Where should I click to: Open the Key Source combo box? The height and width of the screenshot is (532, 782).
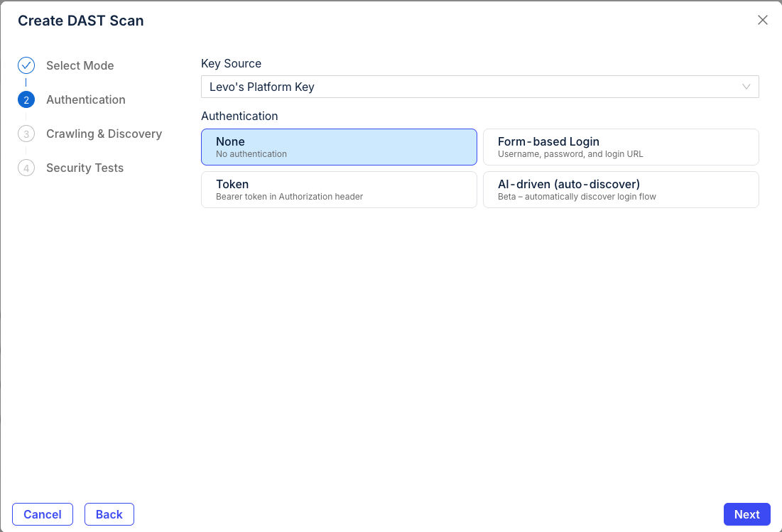pyautogui.click(x=469, y=87)
